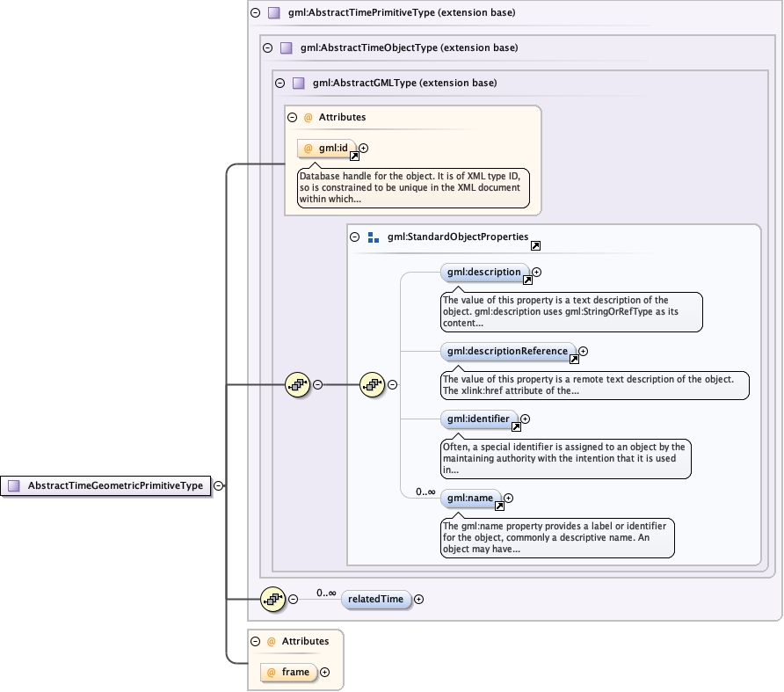784x692 pixels.
Task: Click the upper Attributes heading above gml:id
Action: coord(343,118)
